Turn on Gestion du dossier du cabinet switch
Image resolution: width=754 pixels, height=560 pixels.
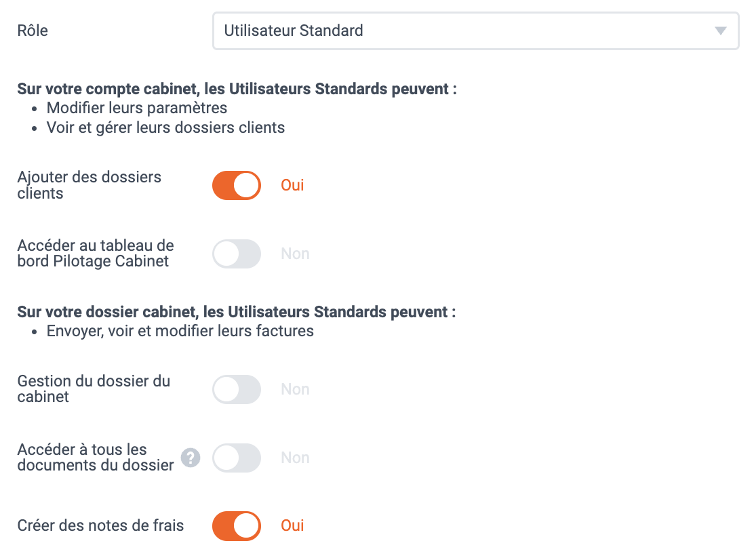pos(237,389)
